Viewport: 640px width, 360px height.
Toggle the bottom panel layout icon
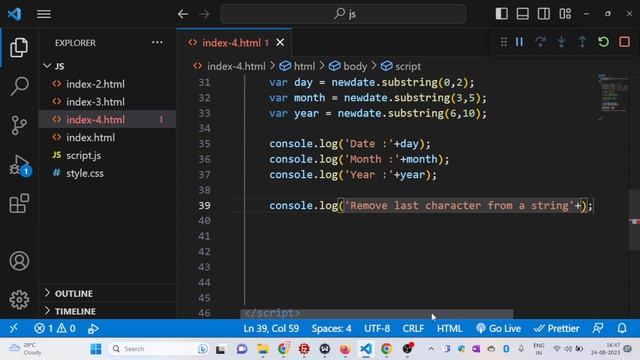tap(522, 13)
